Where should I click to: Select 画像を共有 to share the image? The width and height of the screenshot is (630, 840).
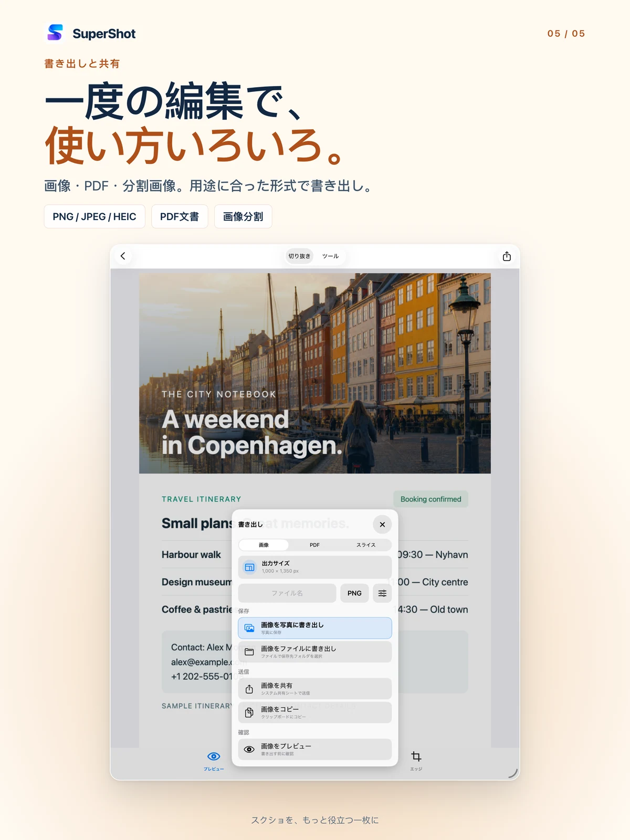point(315,689)
